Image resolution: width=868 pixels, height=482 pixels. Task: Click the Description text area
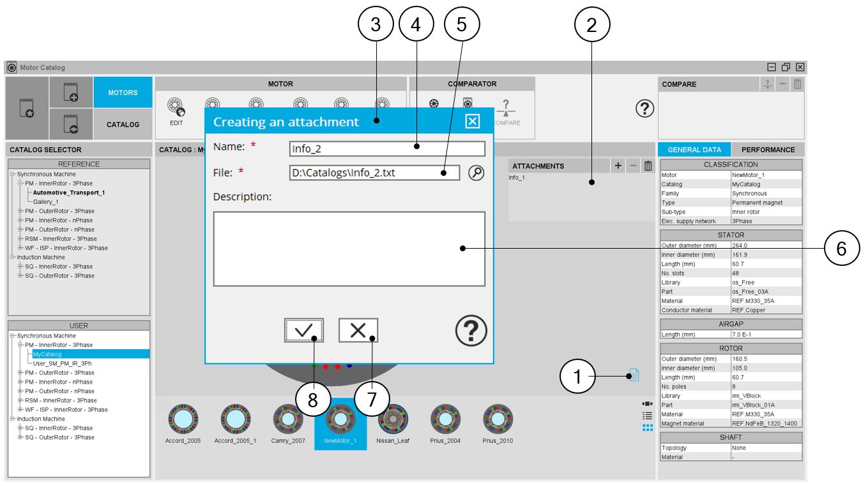point(349,249)
